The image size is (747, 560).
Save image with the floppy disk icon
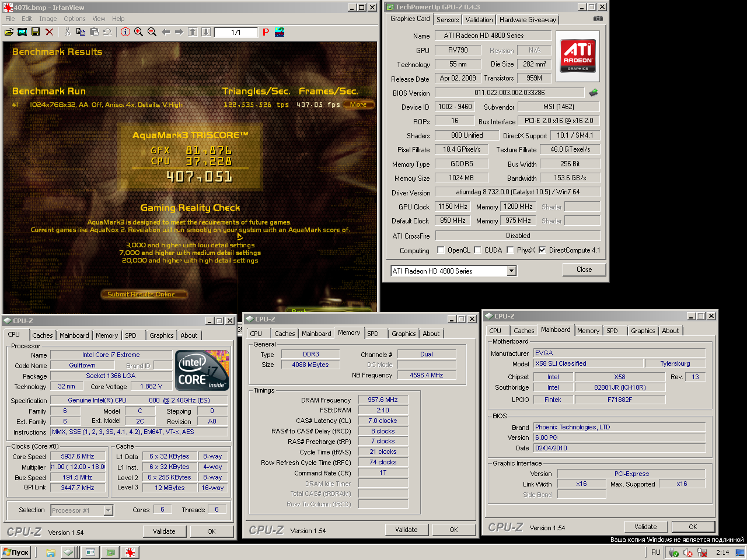click(36, 32)
